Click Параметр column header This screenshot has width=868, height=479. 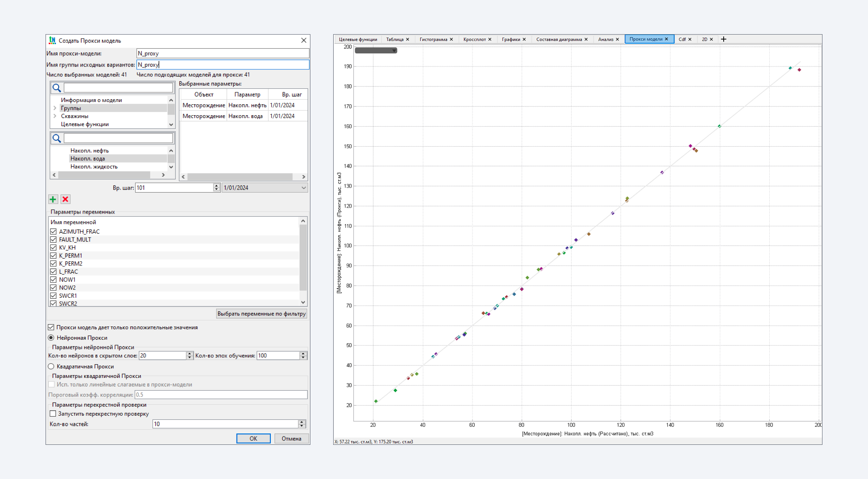coord(248,95)
